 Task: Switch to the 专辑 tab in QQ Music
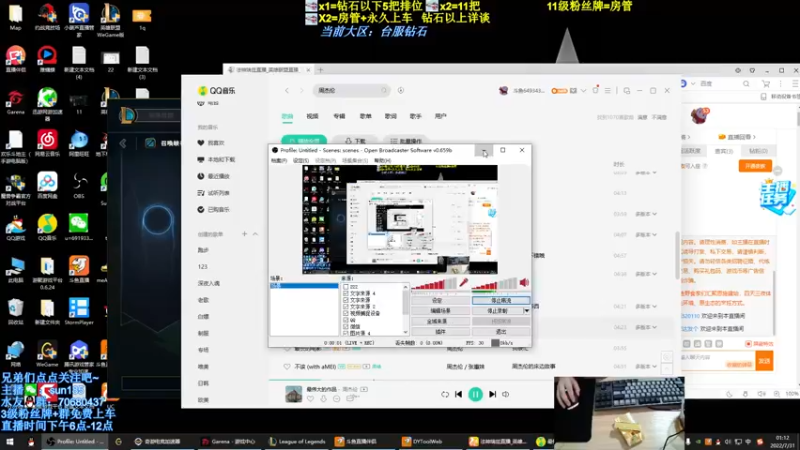339,116
